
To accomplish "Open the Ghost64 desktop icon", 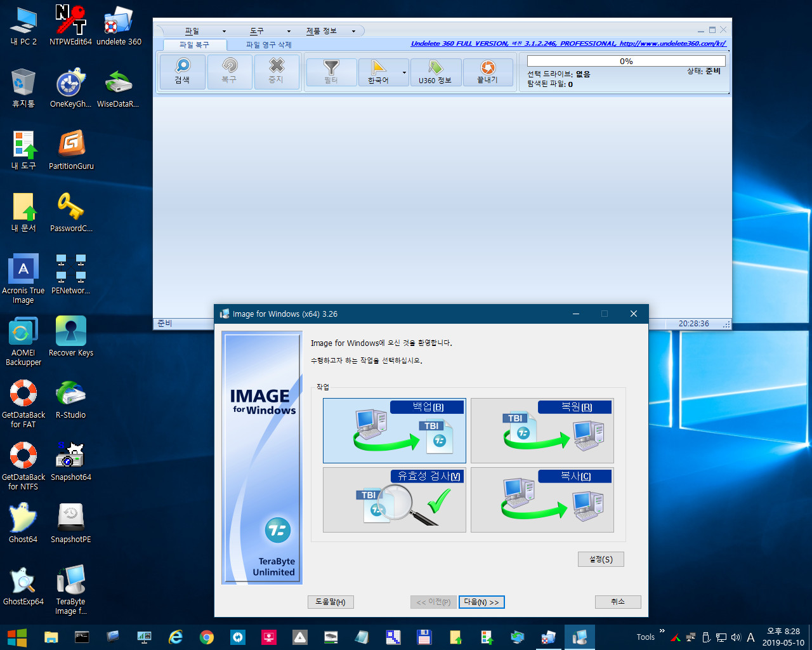I will (x=23, y=523).
